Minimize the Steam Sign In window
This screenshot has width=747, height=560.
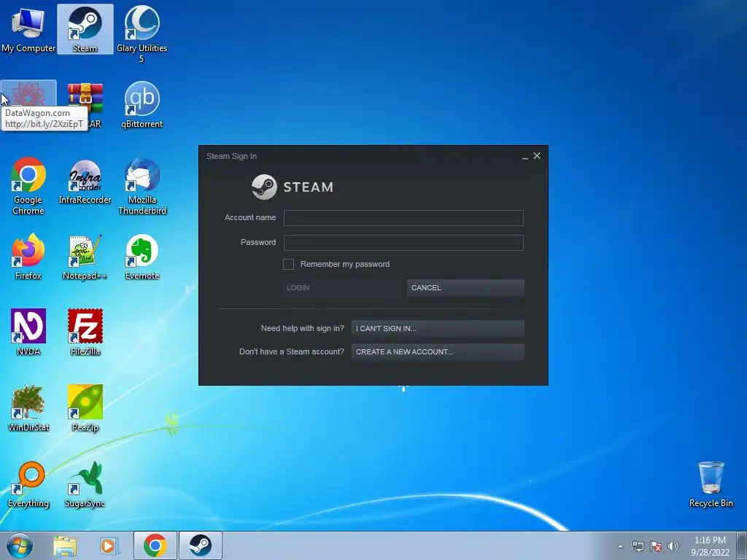click(x=525, y=156)
